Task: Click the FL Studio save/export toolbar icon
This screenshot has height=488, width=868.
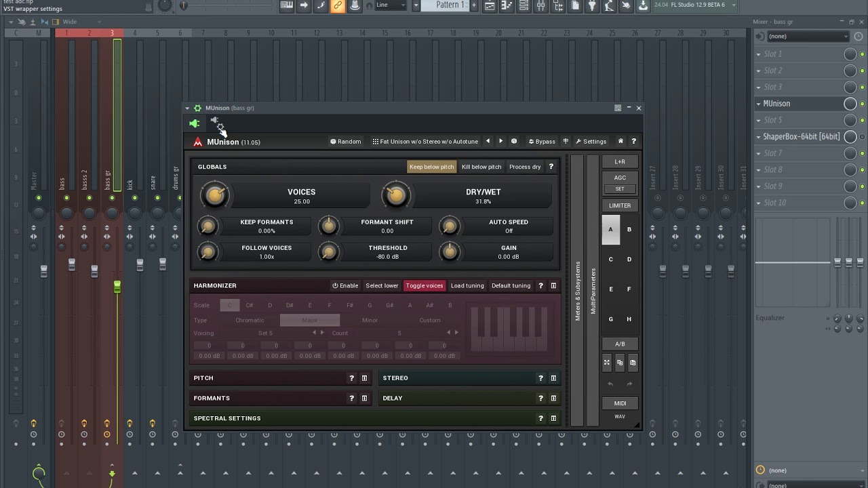Action: coord(643,5)
